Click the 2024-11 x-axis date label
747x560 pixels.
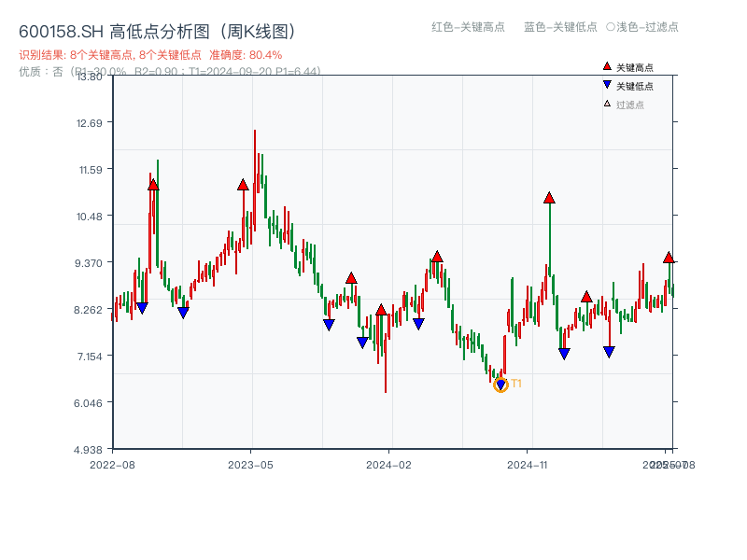pyautogui.click(x=529, y=463)
